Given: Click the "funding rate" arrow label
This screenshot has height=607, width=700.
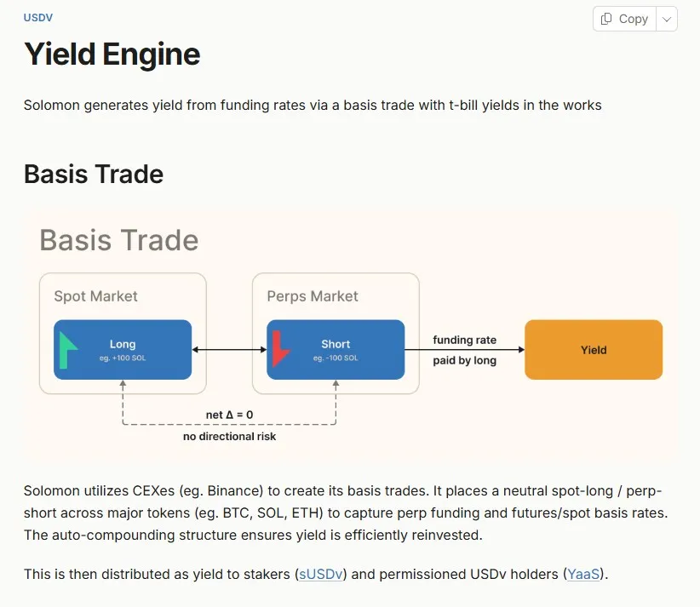Looking at the screenshot, I should point(464,340).
